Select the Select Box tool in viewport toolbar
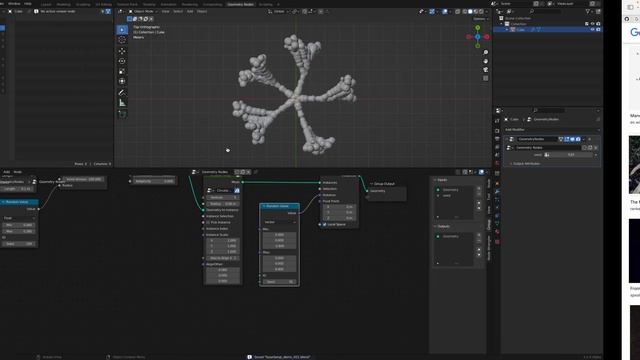The width and height of the screenshot is (640, 360). [122, 30]
